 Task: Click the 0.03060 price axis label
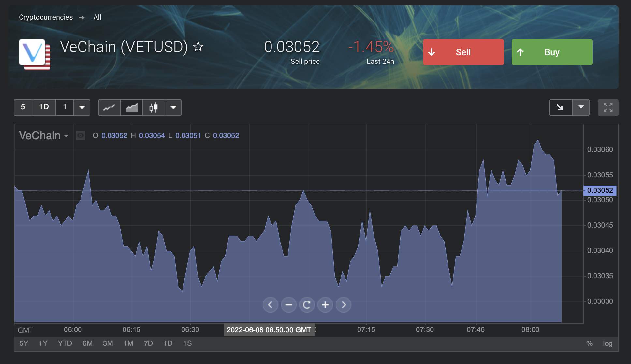600,150
